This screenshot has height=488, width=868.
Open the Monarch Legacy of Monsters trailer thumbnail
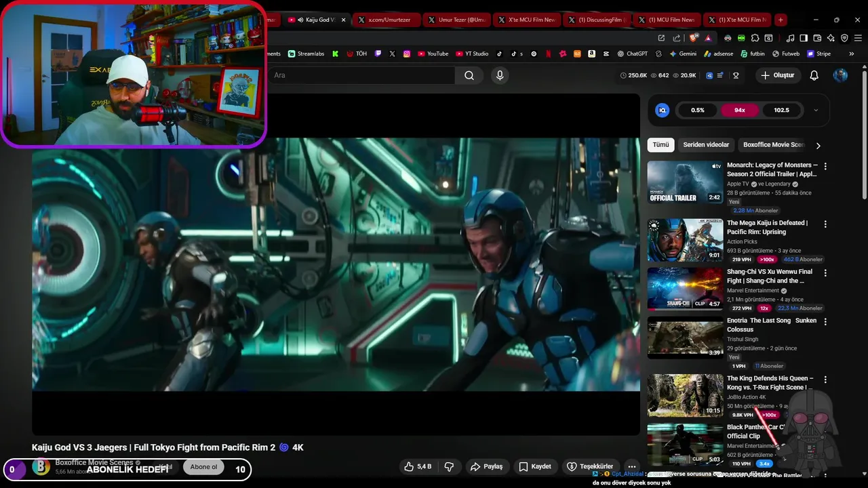685,182
